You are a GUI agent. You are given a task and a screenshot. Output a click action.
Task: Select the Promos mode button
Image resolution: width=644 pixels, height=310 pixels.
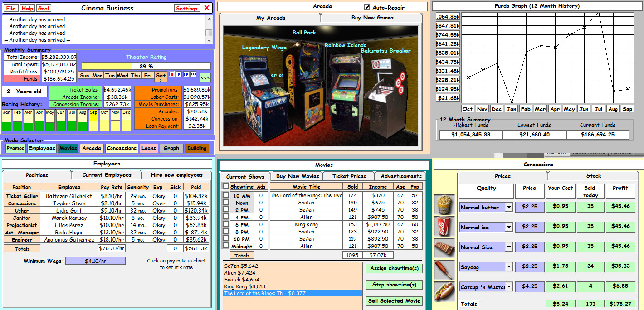[x=15, y=148]
